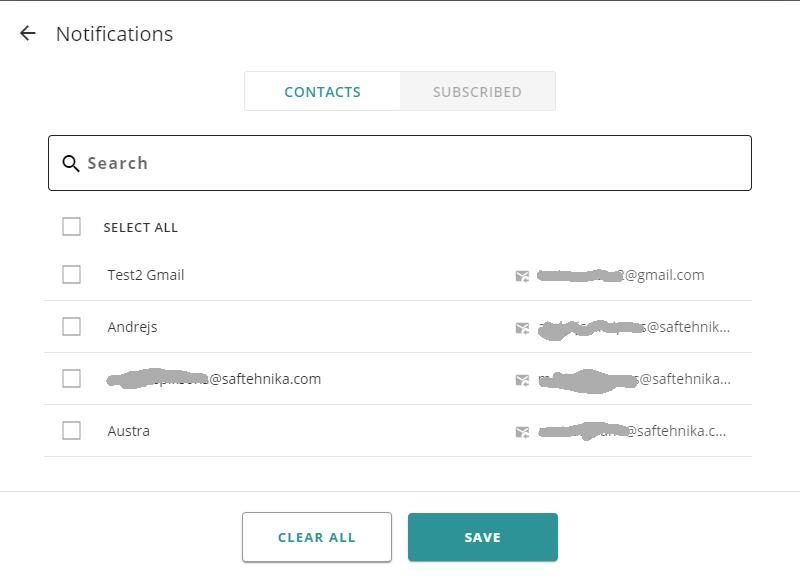Check the Select All checkbox

[71, 226]
